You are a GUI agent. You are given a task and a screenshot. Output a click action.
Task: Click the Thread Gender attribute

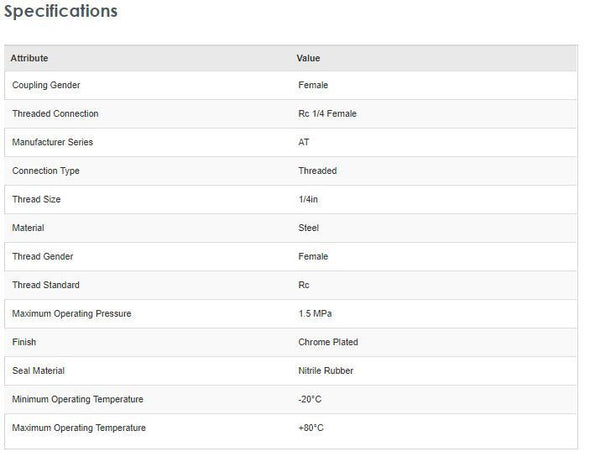[43, 257]
